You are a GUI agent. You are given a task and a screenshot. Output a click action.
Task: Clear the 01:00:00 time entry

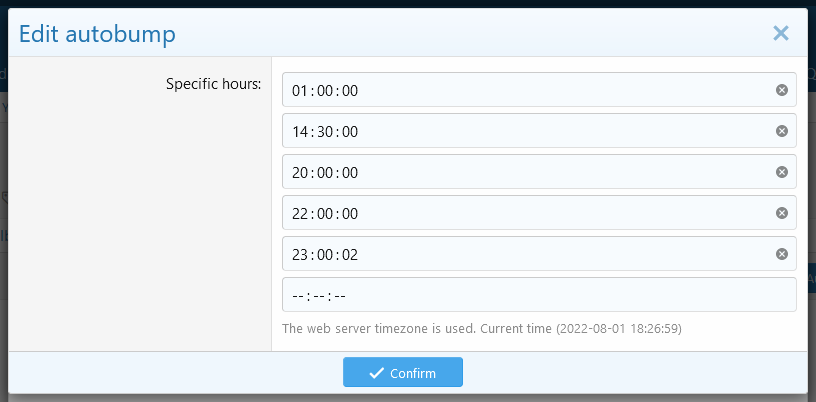coord(782,90)
